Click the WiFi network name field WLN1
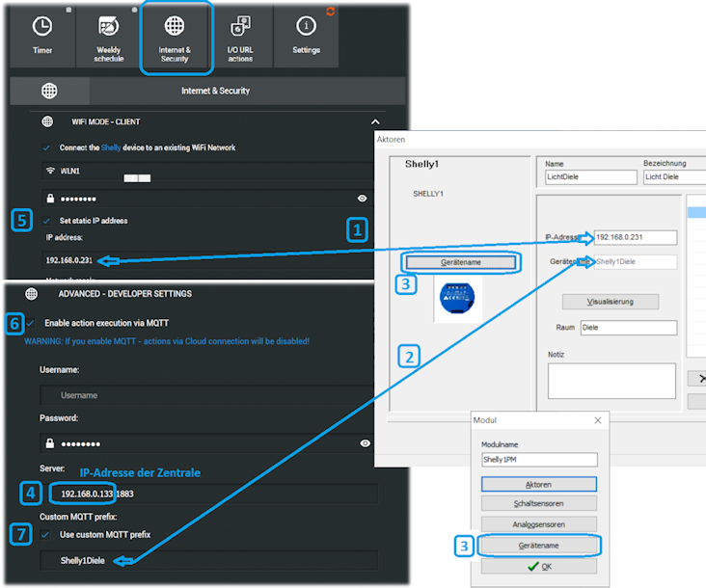 point(207,172)
